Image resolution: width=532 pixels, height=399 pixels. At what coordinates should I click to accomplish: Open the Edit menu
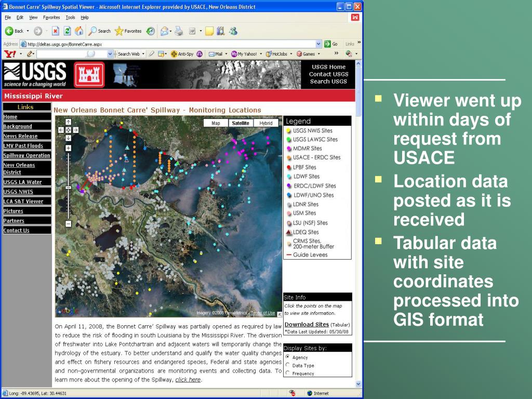click(20, 18)
